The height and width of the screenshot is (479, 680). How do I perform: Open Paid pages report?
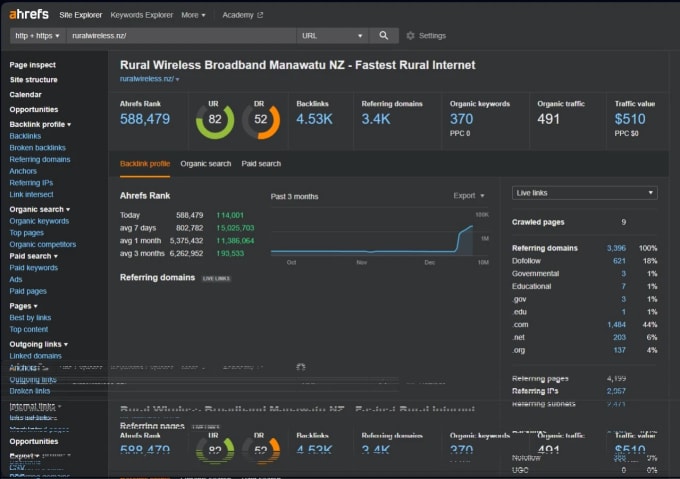pyautogui.click(x=28, y=291)
